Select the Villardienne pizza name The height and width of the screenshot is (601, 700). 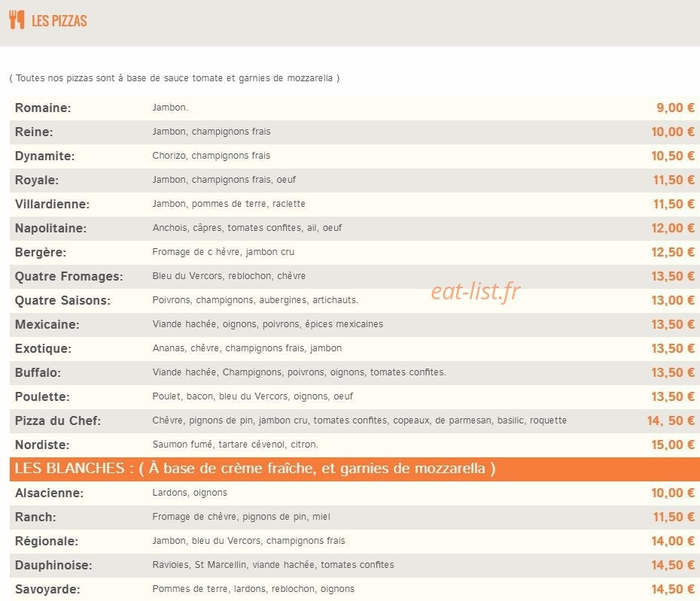pos(52,205)
